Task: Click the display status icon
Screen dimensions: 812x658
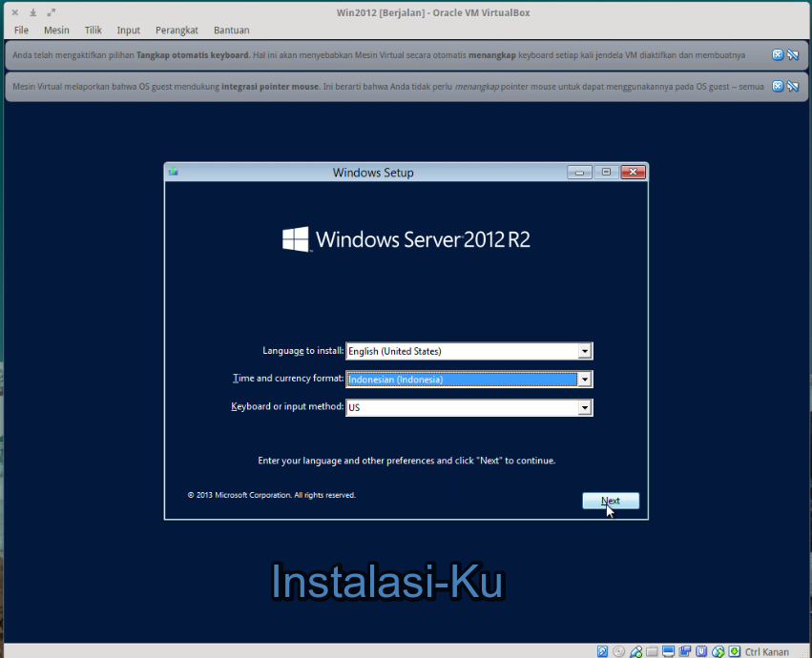Action: coord(668,650)
